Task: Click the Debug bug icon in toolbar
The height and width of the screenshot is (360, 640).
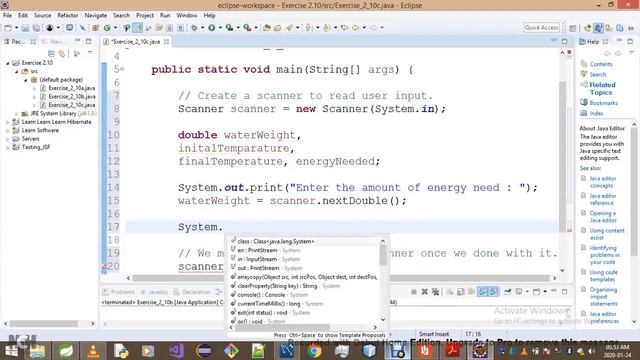Action: click(194, 28)
